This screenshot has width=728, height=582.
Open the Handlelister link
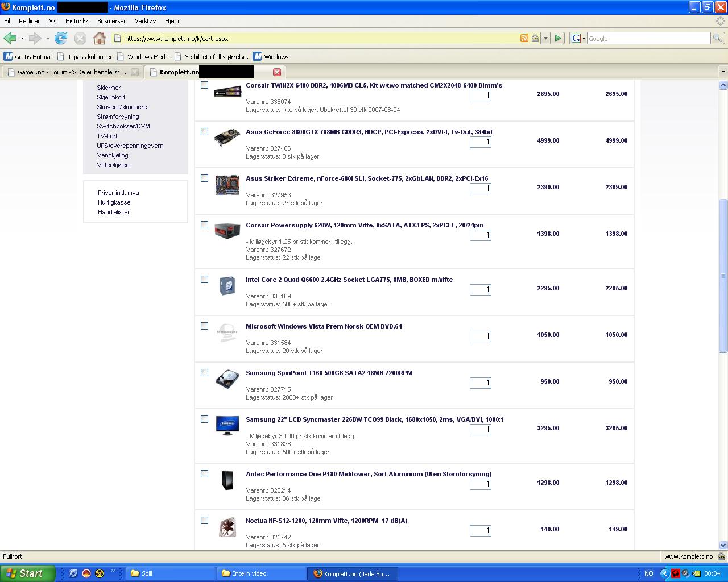(x=114, y=212)
